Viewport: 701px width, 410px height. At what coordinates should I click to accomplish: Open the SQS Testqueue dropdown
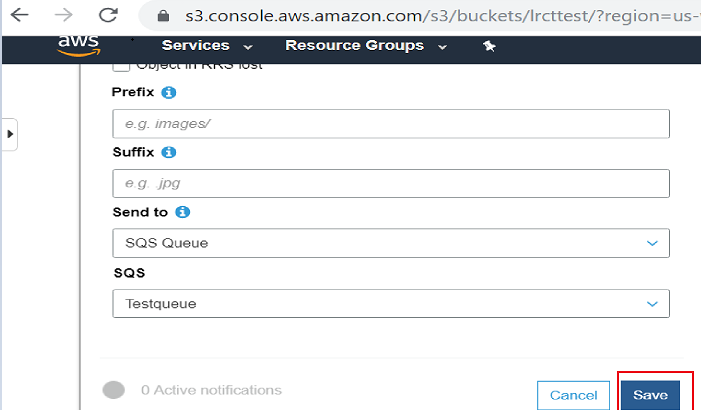click(391, 303)
